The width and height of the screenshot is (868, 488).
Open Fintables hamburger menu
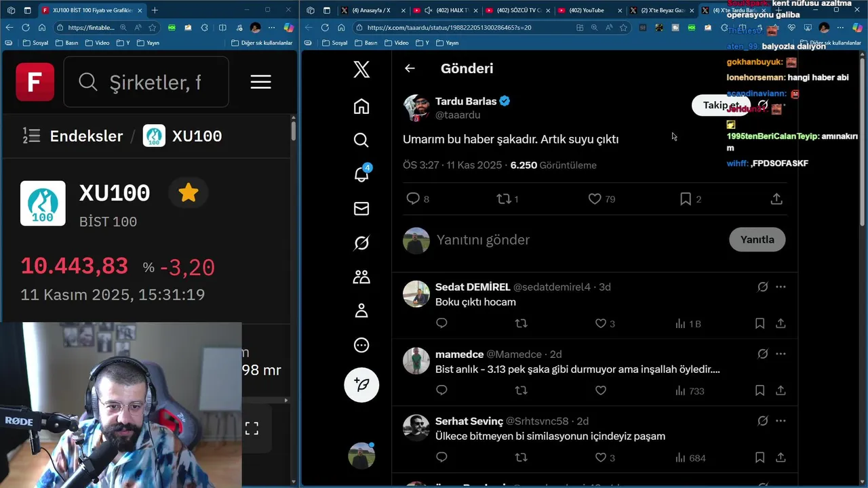(x=261, y=82)
